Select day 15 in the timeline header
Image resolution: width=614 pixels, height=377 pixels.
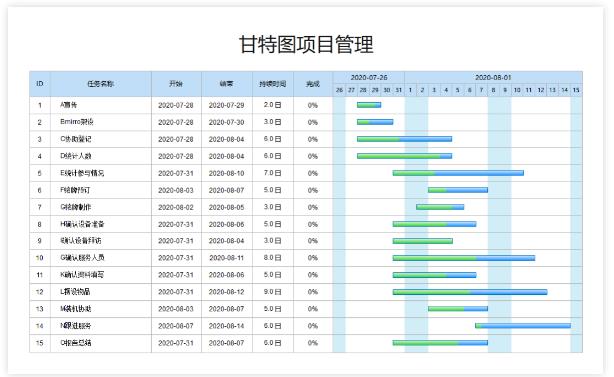pyautogui.click(x=576, y=90)
